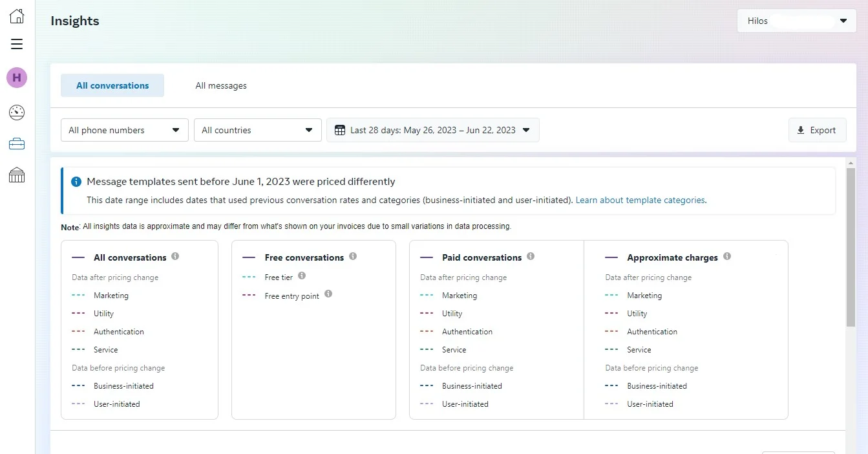The width and height of the screenshot is (868, 454).
Task: Show info tooltip for Approximate charges
Action: 727,256
